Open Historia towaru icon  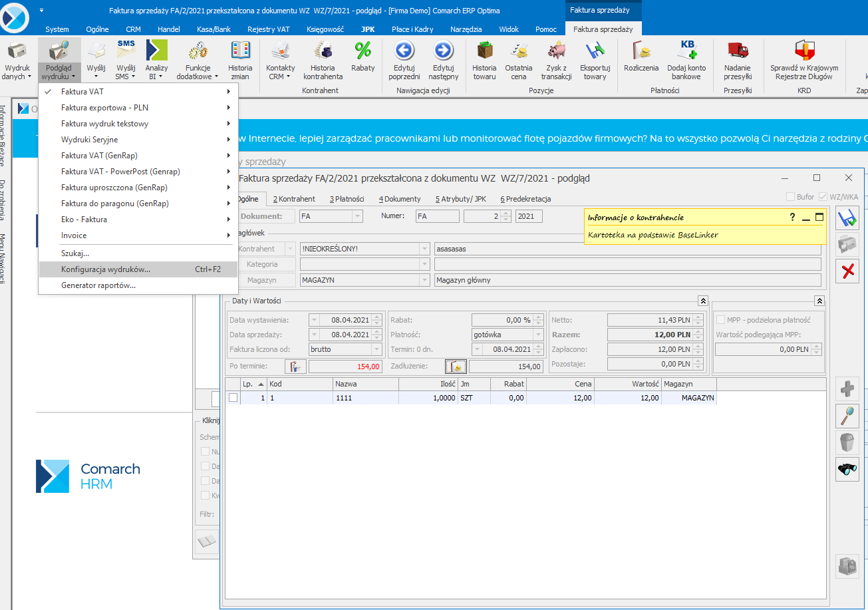484,51
